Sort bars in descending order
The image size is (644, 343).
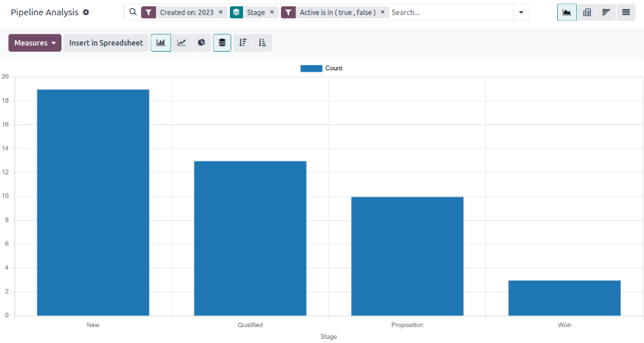pyautogui.click(x=242, y=43)
